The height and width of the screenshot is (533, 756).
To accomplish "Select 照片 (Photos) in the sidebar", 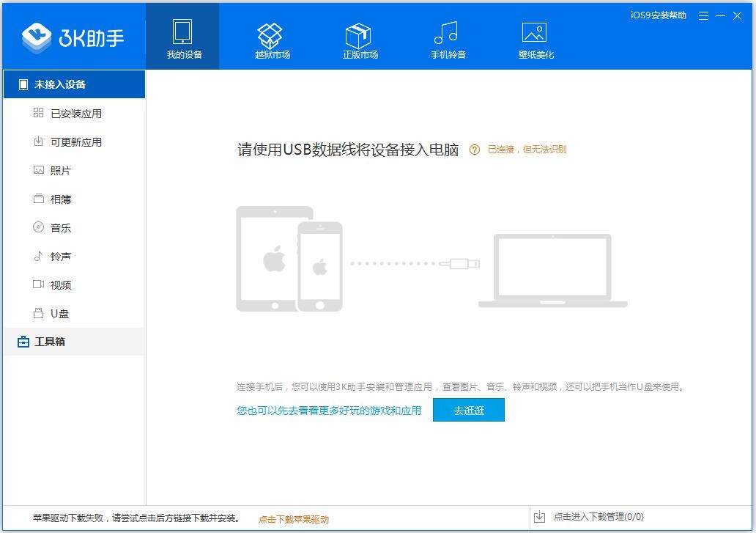I will click(60, 170).
